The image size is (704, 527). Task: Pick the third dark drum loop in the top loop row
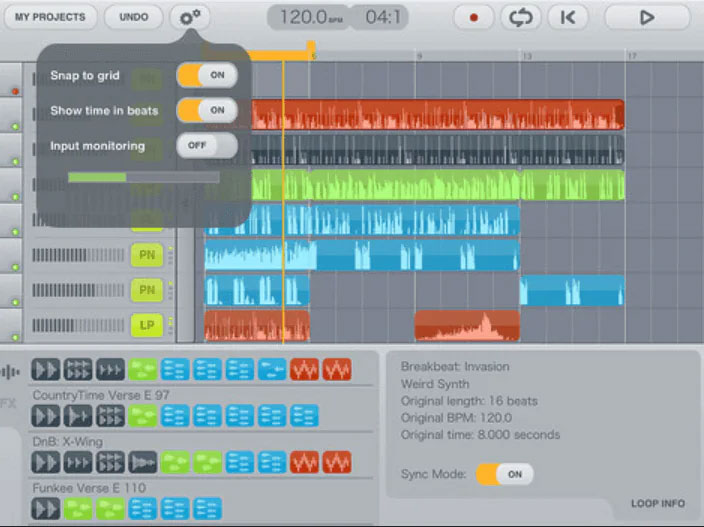tap(110, 369)
